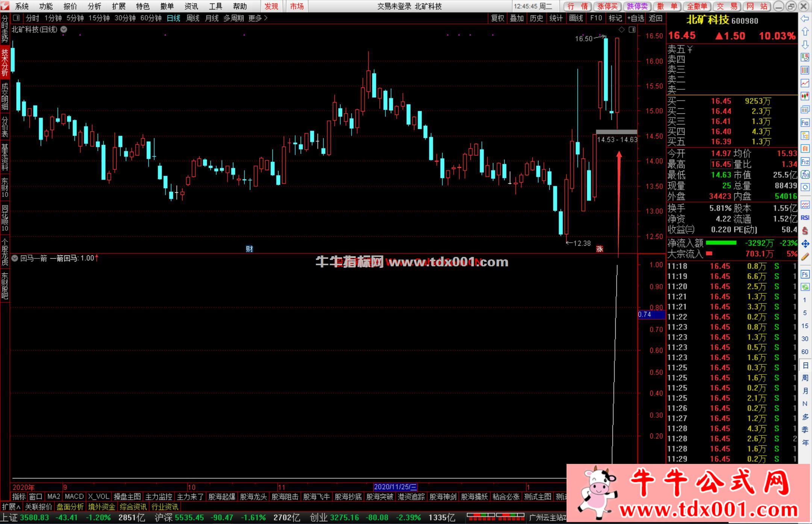The width and height of the screenshot is (812, 524).
Task: Click the orange 自 self-select icon
Action: (x=805, y=149)
